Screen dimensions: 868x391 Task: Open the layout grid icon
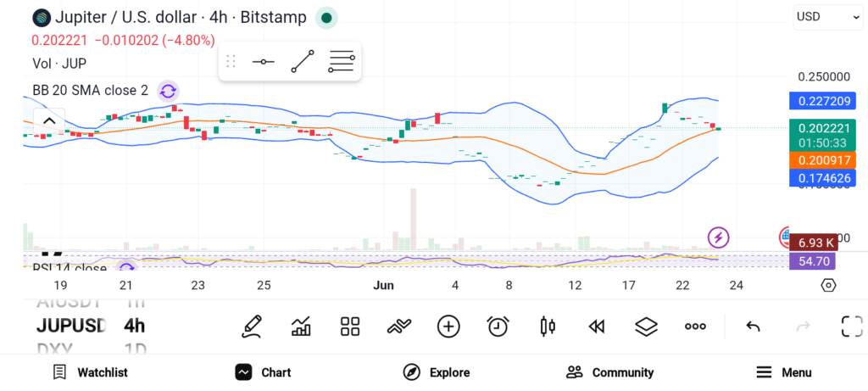[x=350, y=327]
